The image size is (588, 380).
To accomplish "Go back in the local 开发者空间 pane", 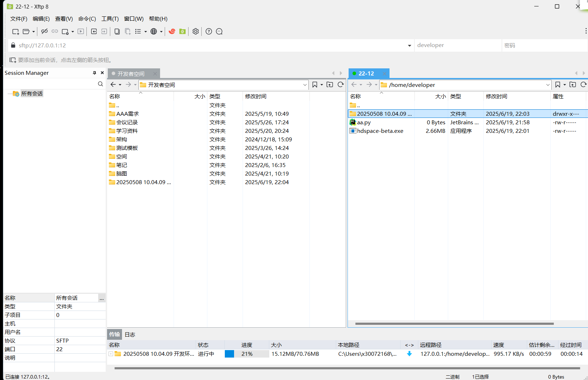I will point(113,84).
